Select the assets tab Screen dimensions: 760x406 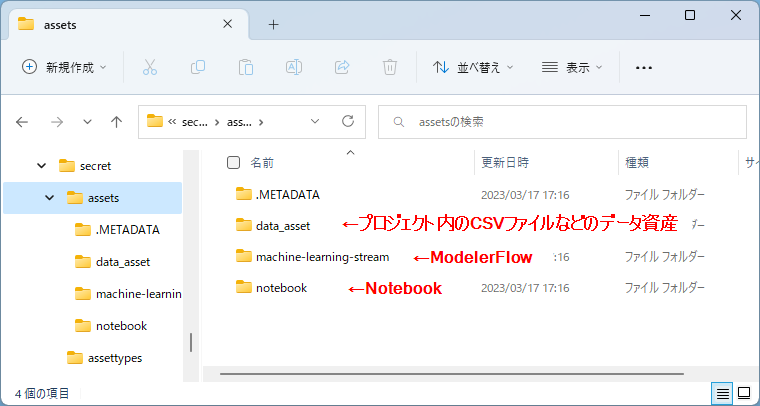(x=126, y=25)
